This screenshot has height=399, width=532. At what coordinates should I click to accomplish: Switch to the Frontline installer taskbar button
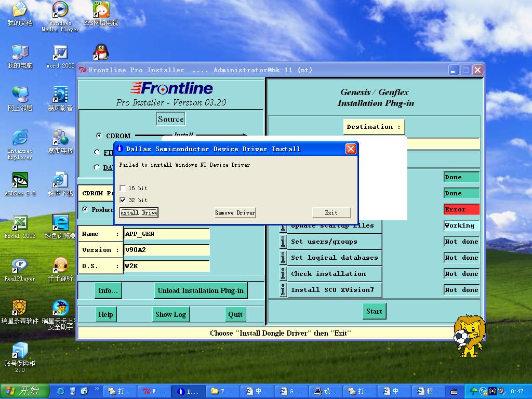pyautogui.click(x=153, y=391)
